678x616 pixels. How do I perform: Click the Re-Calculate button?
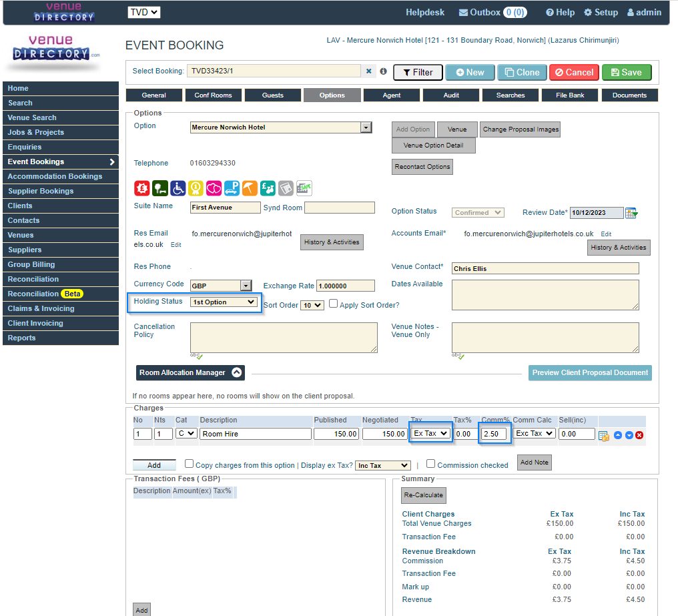click(x=423, y=495)
